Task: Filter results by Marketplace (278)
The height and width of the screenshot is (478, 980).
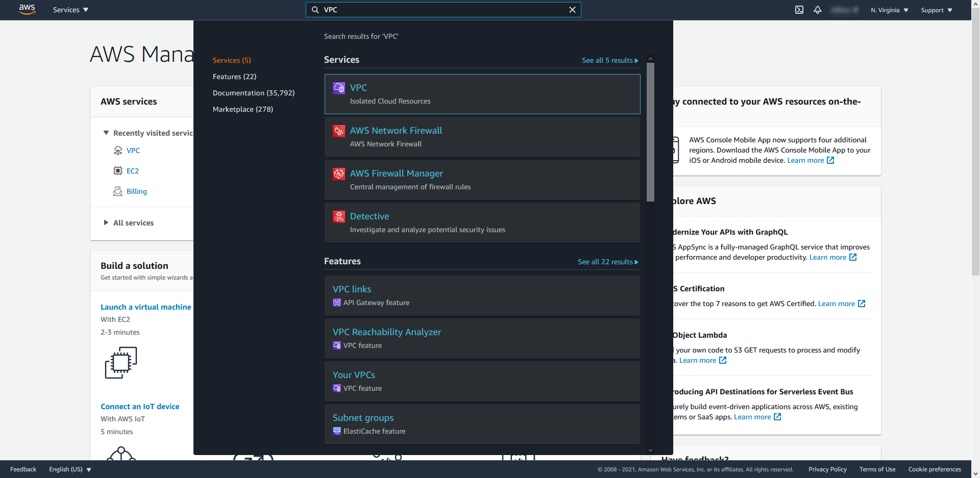Action: [x=243, y=109]
